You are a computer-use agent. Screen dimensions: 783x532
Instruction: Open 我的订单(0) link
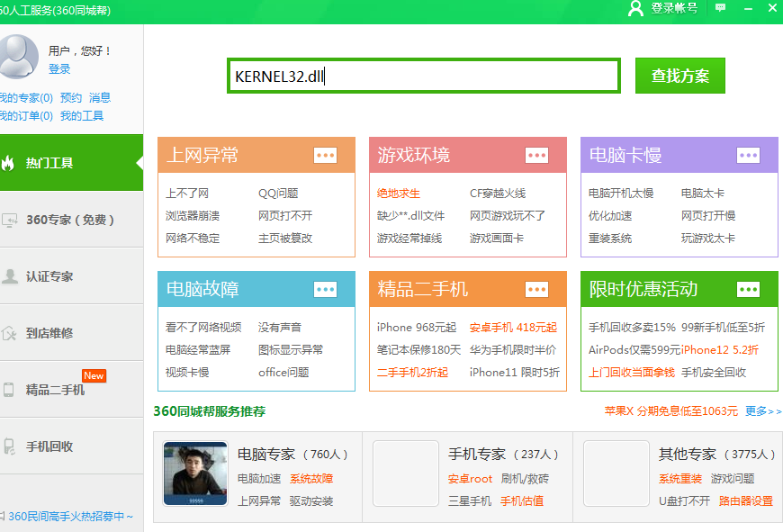26,116
